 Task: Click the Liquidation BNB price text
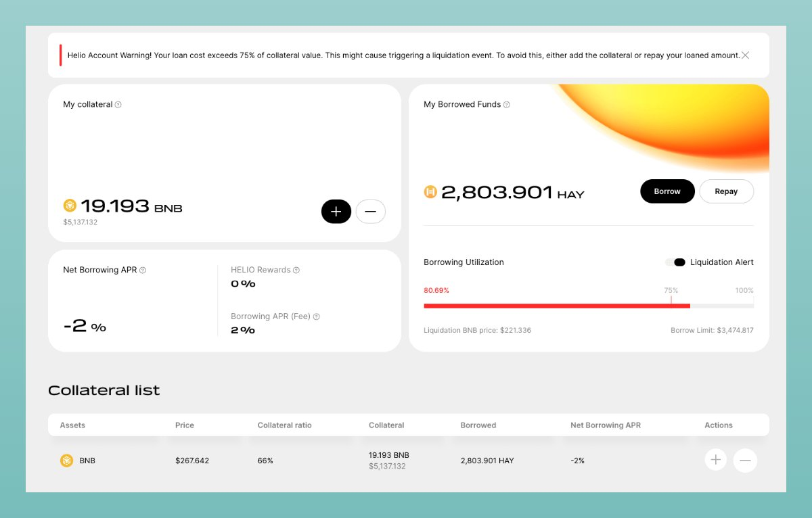[478, 331]
